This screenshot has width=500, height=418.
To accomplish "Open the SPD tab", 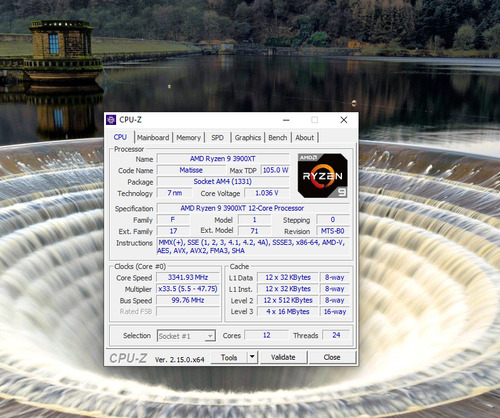I will pos(217,138).
